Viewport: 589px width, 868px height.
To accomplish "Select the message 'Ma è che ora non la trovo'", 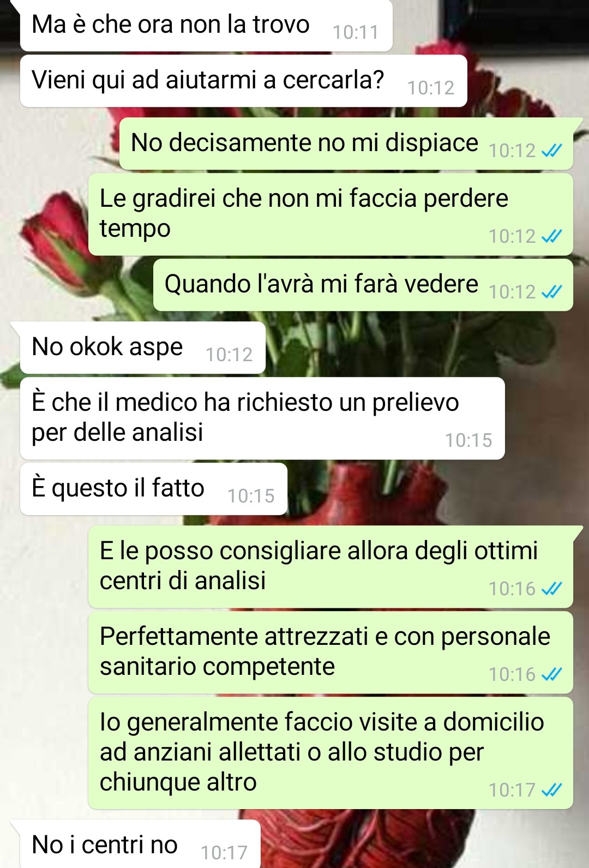I will point(206,25).
